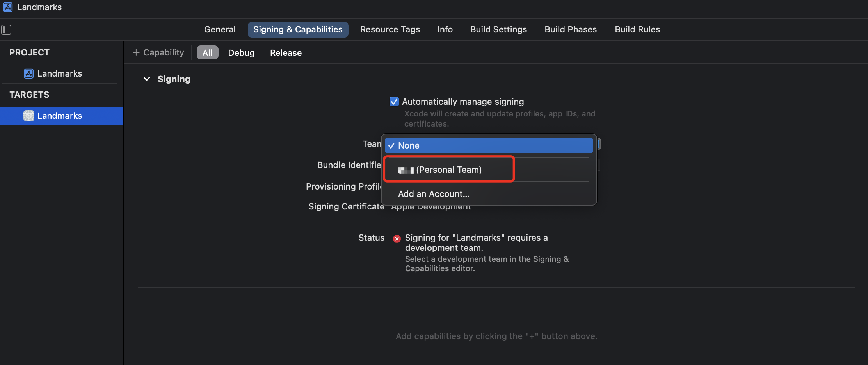Select the Release configuration filter
Screen dimensions: 868x365
click(286, 53)
